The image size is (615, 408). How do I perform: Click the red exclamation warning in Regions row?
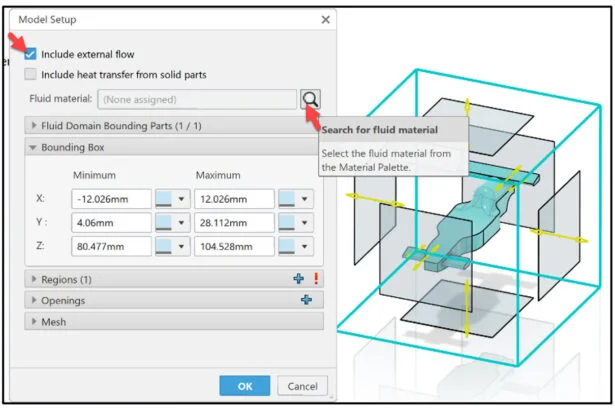click(314, 279)
